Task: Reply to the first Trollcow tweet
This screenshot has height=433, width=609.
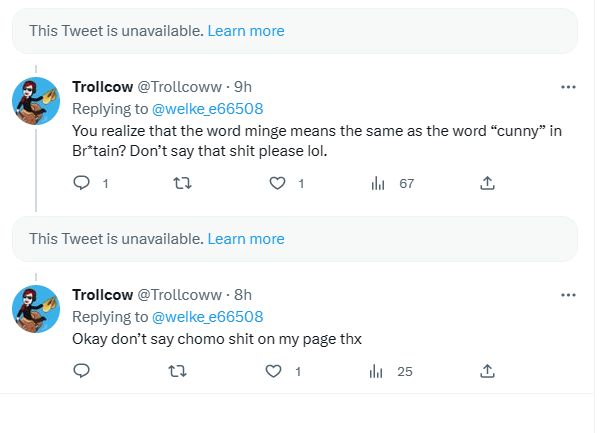Action: click(x=83, y=183)
